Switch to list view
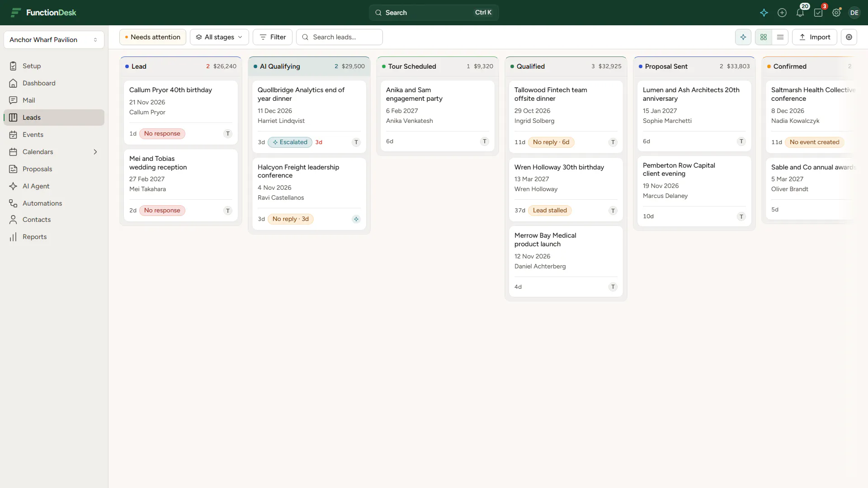 coord(780,37)
